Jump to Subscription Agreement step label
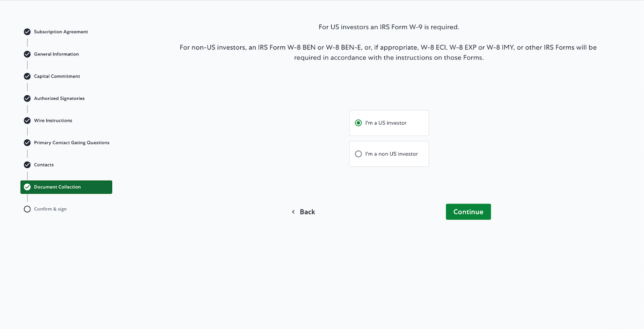This screenshot has height=329, width=644. (x=61, y=32)
